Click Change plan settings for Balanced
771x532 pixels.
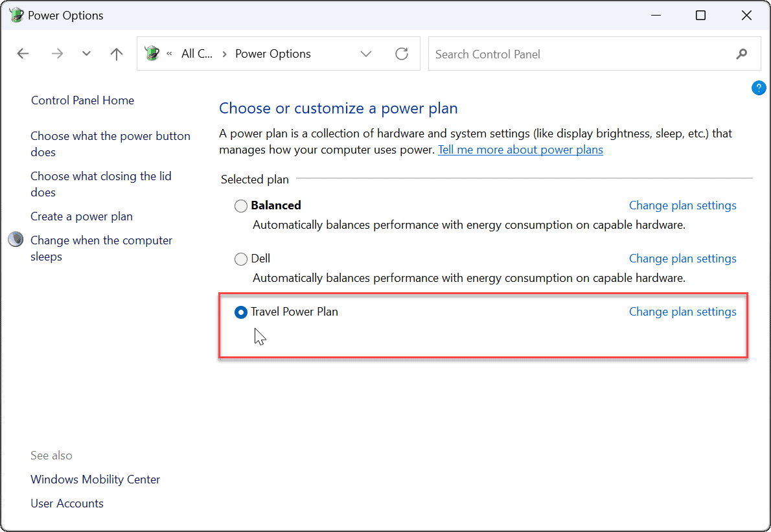point(682,205)
